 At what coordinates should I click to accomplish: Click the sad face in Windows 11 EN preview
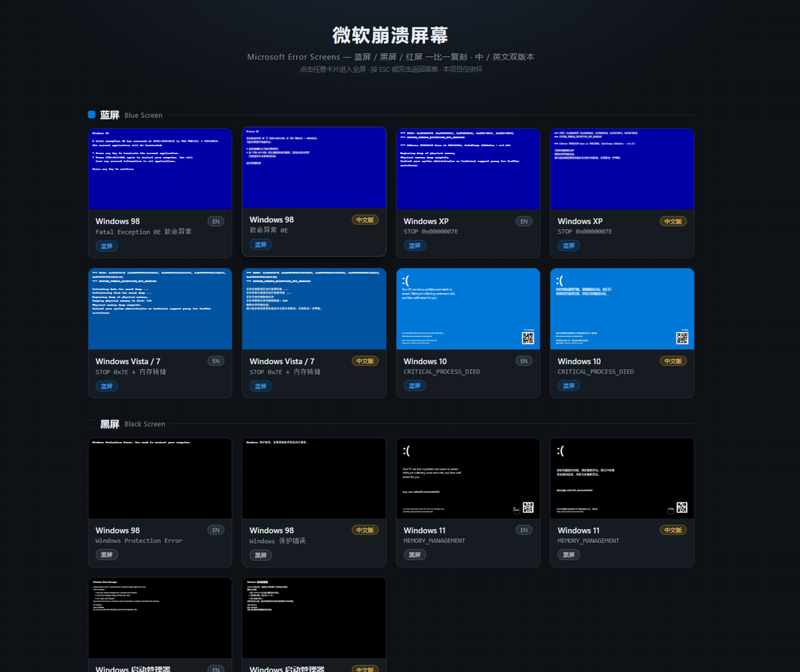coord(406,451)
